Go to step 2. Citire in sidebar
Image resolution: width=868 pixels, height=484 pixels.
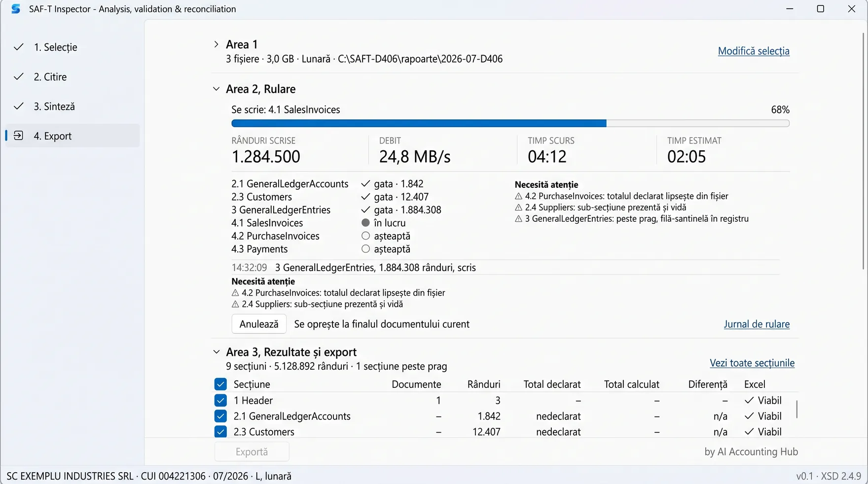pyautogui.click(x=72, y=77)
